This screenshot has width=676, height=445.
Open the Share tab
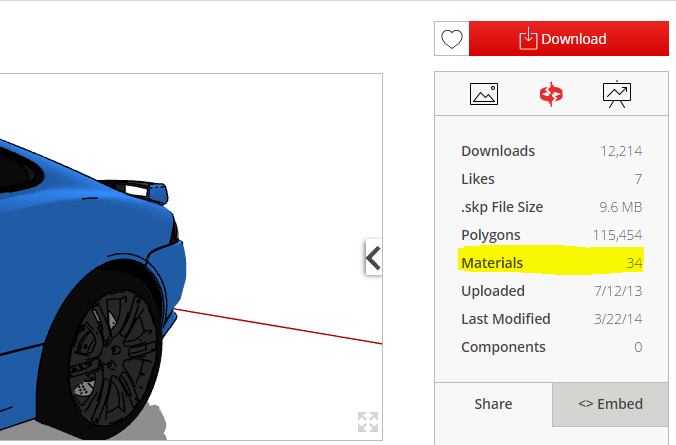tap(493, 404)
